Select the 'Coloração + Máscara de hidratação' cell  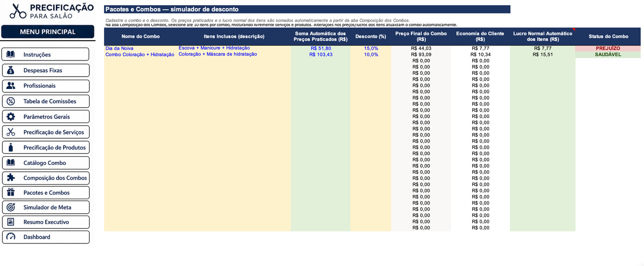[x=234, y=54]
